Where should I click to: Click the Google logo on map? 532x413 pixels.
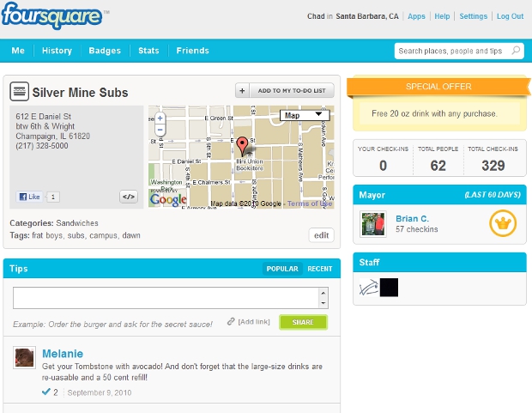169,199
